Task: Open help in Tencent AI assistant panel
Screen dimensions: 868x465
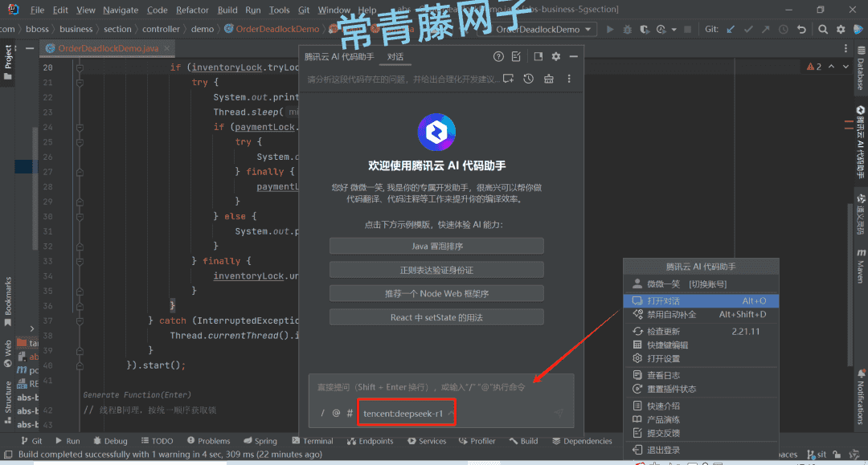Action: point(498,56)
